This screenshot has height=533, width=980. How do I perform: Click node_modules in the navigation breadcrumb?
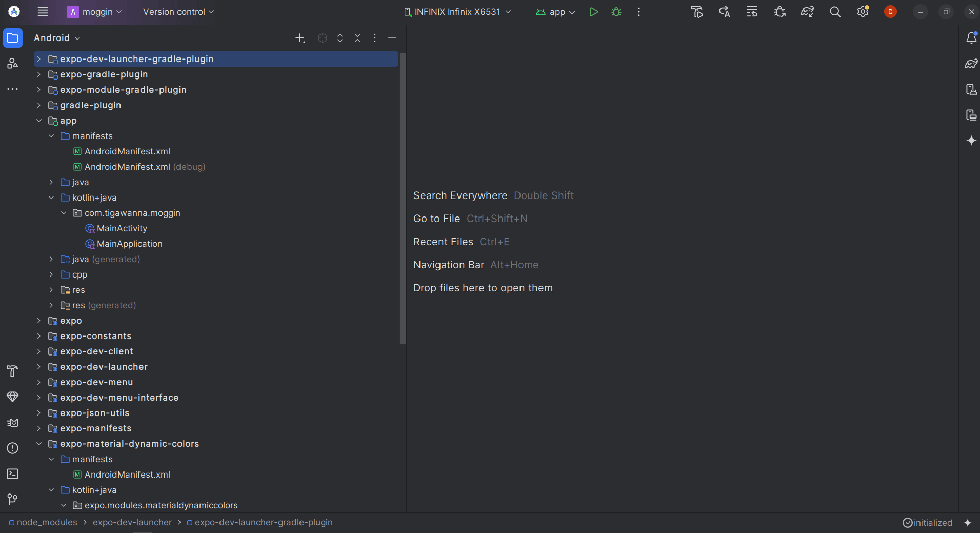tap(43, 522)
